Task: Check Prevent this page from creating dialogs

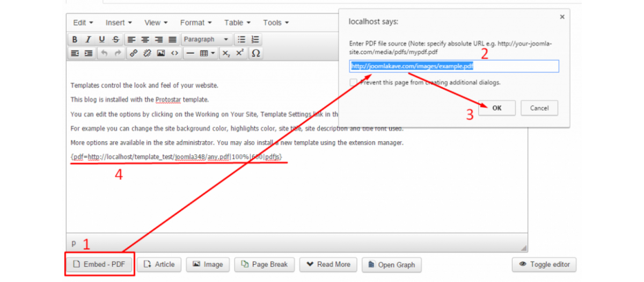Action: (x=353, y=83)
